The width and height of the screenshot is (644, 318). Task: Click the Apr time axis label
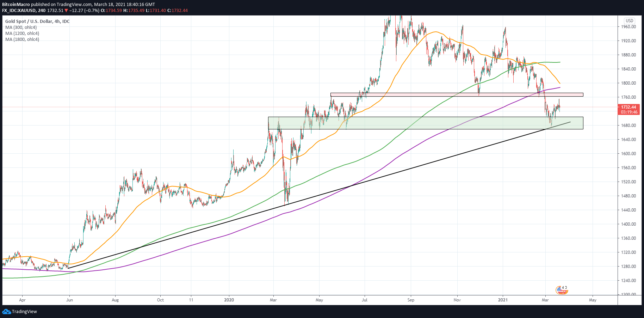coord(22,300)
